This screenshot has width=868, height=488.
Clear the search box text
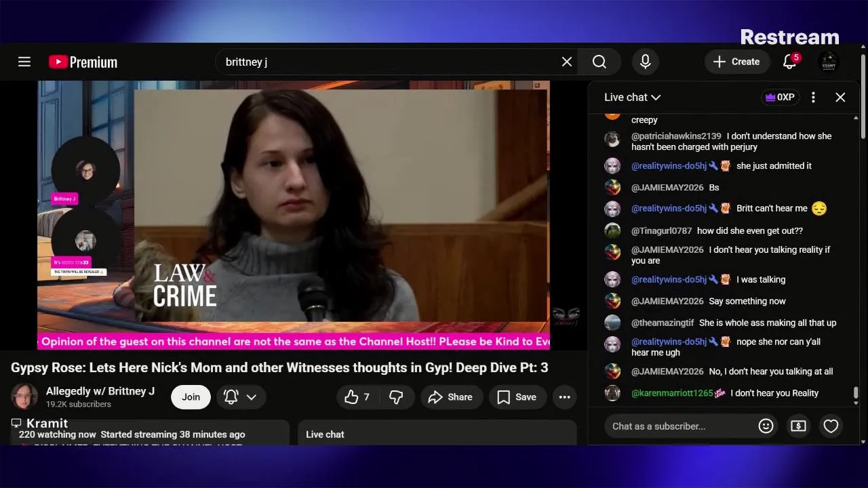567,62
